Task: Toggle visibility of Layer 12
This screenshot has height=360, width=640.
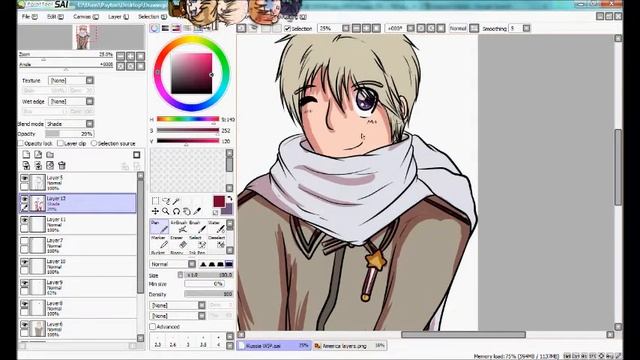Action: (24, 200)
